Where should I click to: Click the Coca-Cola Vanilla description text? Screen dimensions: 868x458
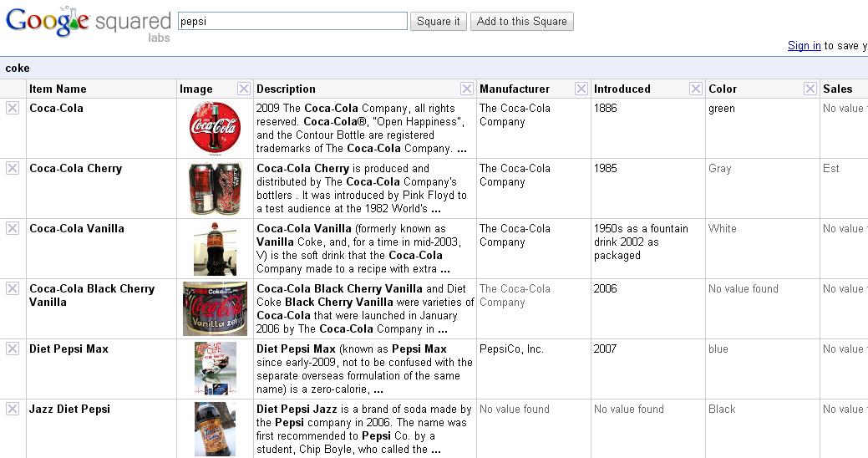pyautogui.click(x=358, y=249)
